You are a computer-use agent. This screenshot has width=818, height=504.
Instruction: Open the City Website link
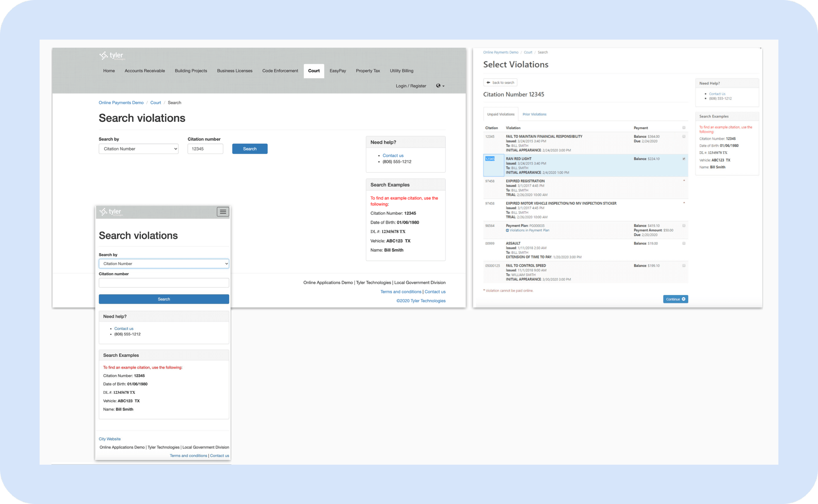point(109,439)
